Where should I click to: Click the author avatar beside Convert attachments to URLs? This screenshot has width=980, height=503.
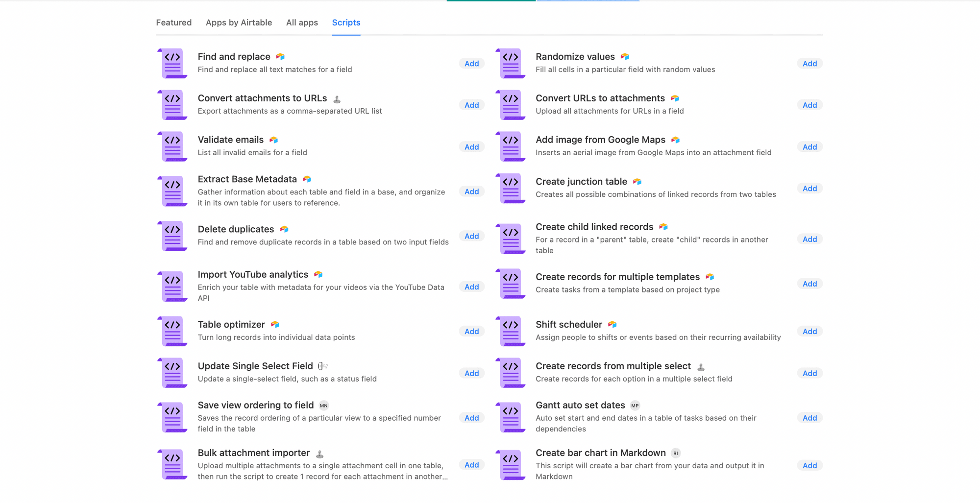(x=337, y=99)
